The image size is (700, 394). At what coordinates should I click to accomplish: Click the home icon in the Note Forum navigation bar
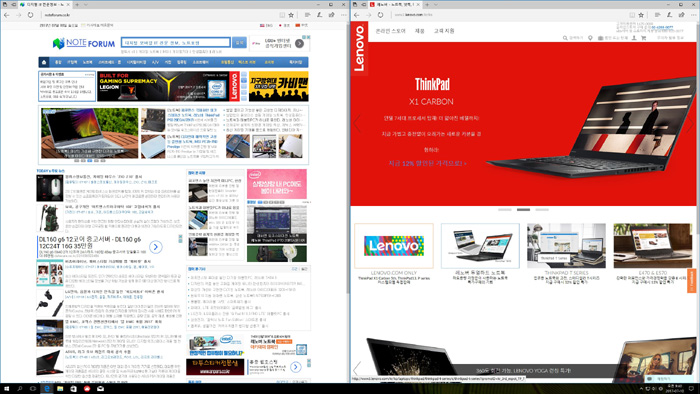pyautogui.click(x=44, y=62)
